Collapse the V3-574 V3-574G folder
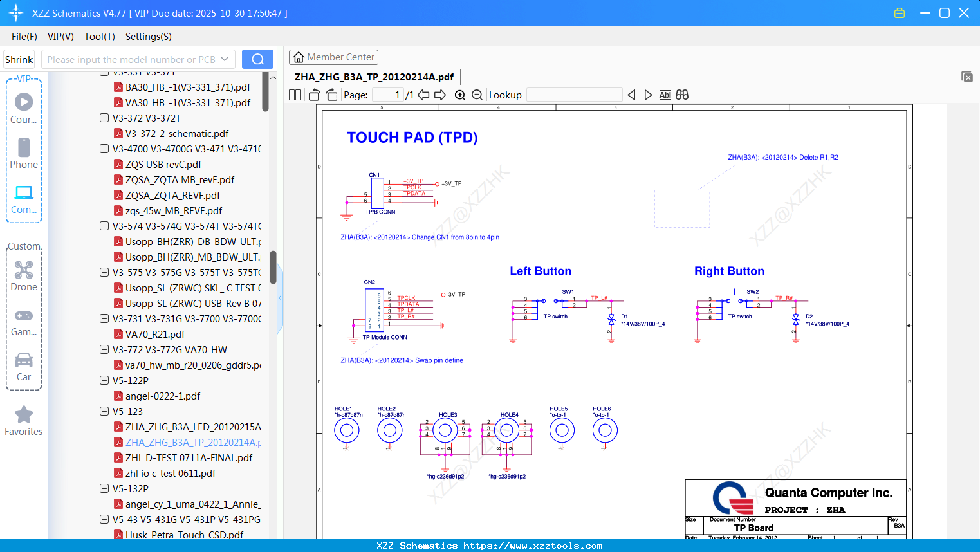Viewport: 980px width, 552px height. [x=104, y=226]
